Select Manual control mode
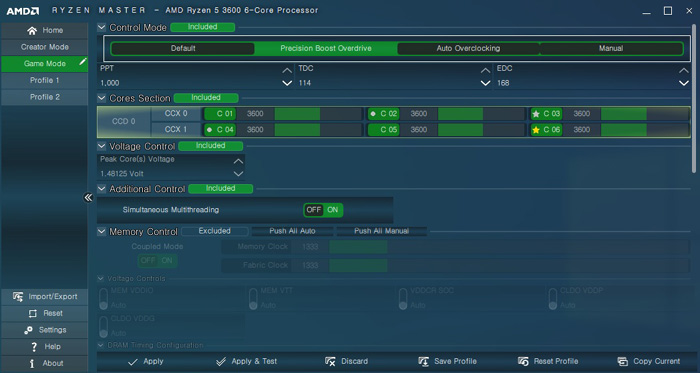 (611, 49)
